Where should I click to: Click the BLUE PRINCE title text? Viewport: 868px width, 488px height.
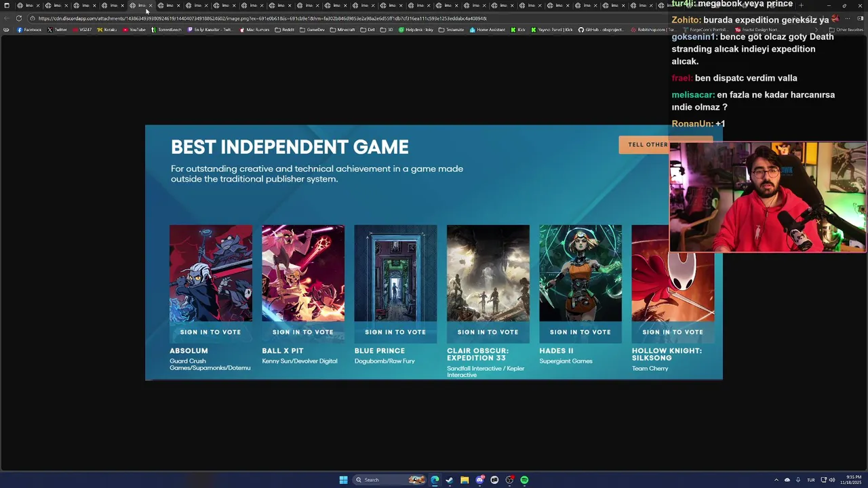pyautogui.click(x=380, y=351)
